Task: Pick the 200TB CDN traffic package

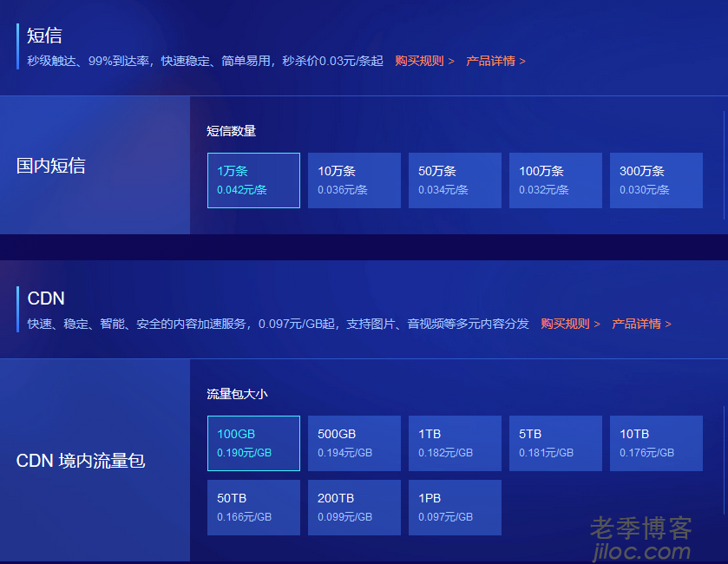Action: click(x=354, y=508)
